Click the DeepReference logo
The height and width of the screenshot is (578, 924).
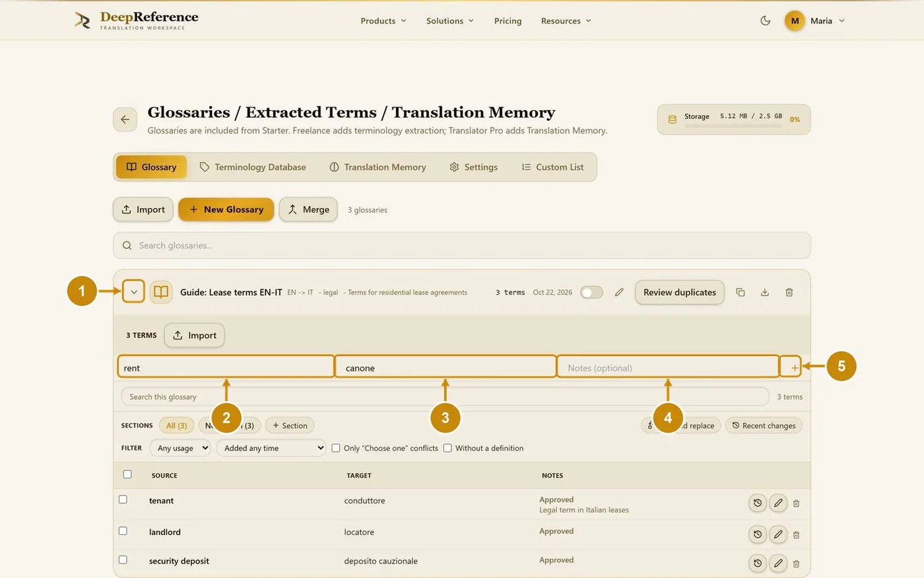(137, 20)
